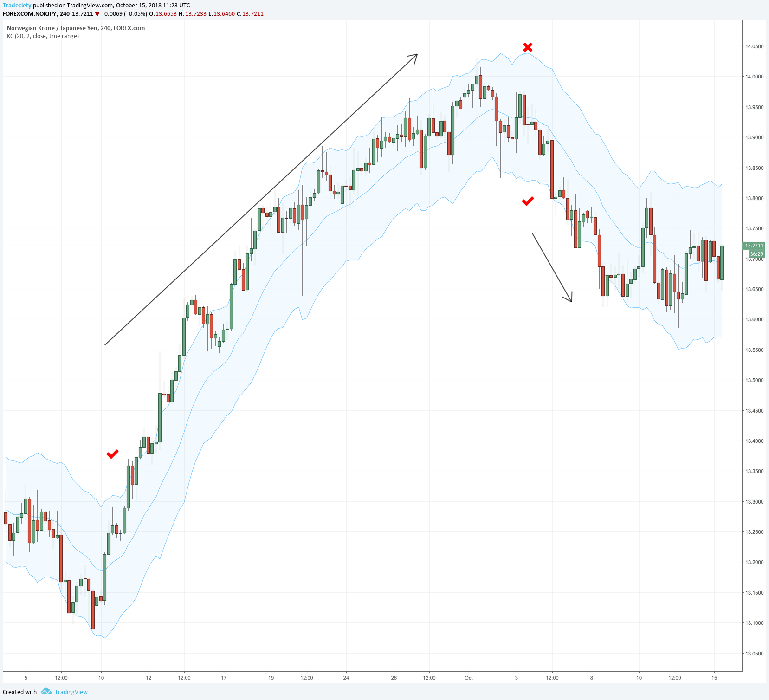Click the TradingView cloud logo icon
Image resolution: width=769 pixels, height=700 pixels.
[x=46, y=692]
